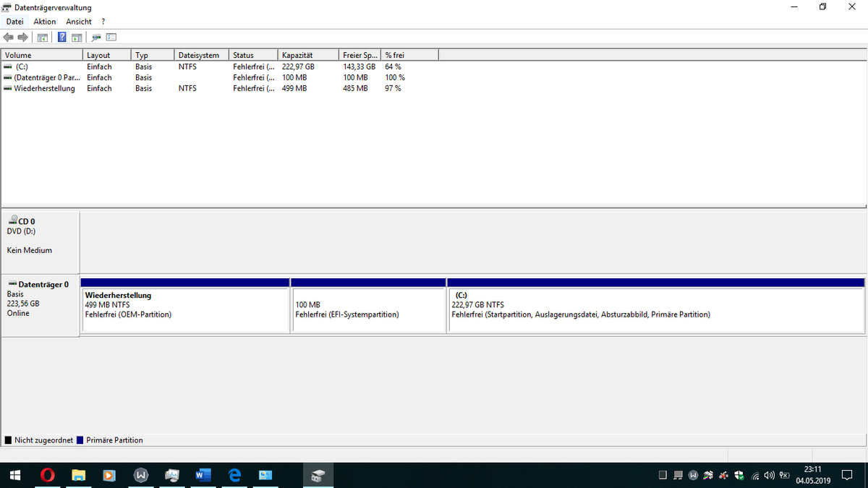
Task: Open the Aktion menu
Action: pos(44,22)
